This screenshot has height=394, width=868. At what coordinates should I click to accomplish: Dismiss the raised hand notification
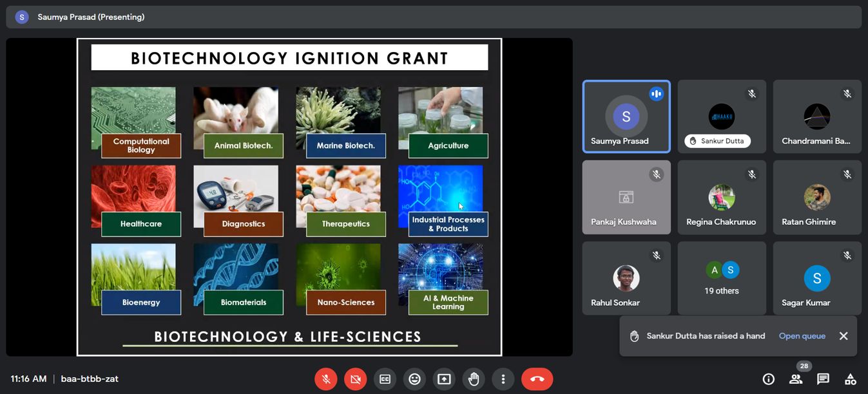pyautogui.click(x=844, y=336)
